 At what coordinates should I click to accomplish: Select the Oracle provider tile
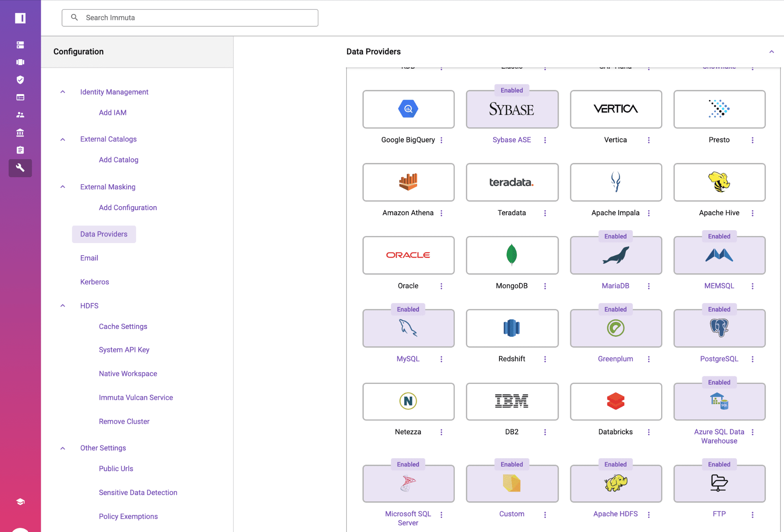[408, 255]
